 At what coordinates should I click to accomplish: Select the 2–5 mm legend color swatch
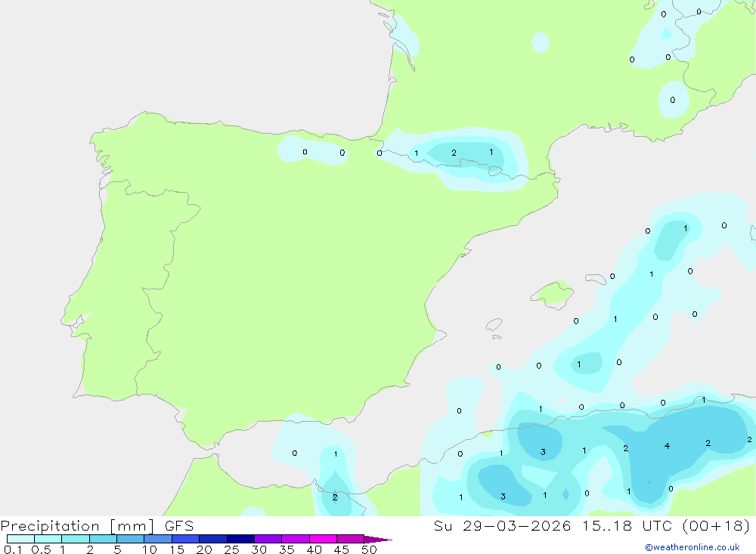(x=103, y=539)
